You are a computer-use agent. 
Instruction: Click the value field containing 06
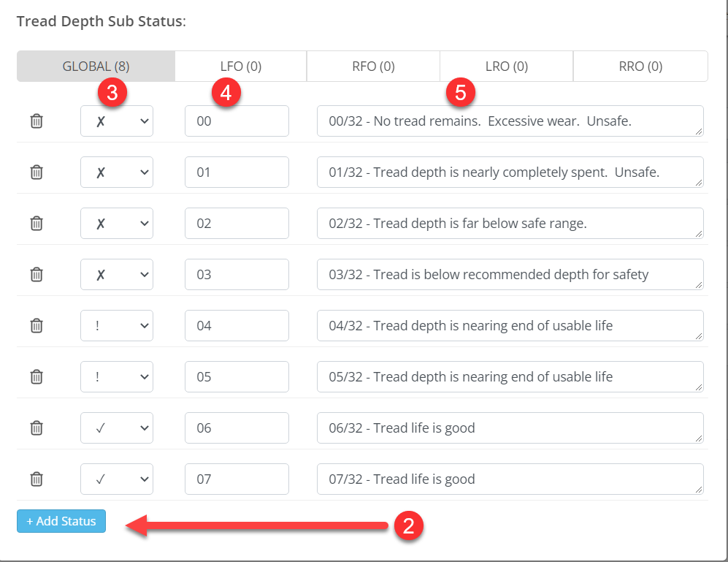coord(237,428)
